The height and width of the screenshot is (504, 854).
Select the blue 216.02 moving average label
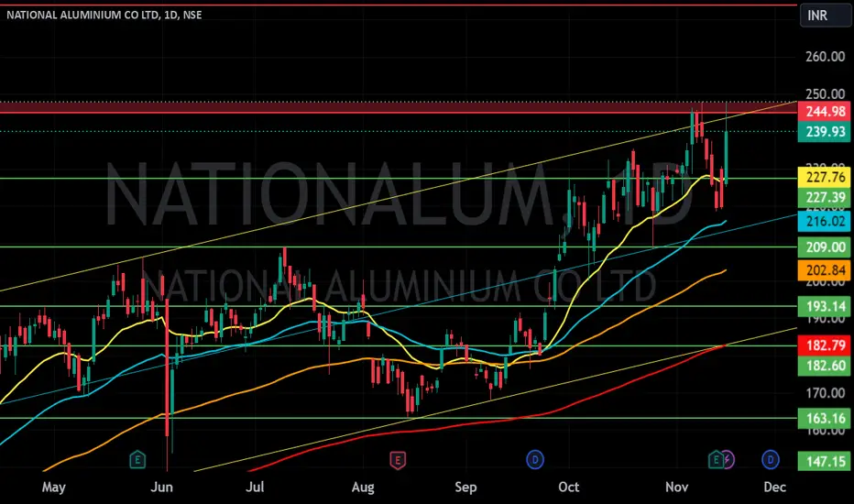tap(825, 221)
